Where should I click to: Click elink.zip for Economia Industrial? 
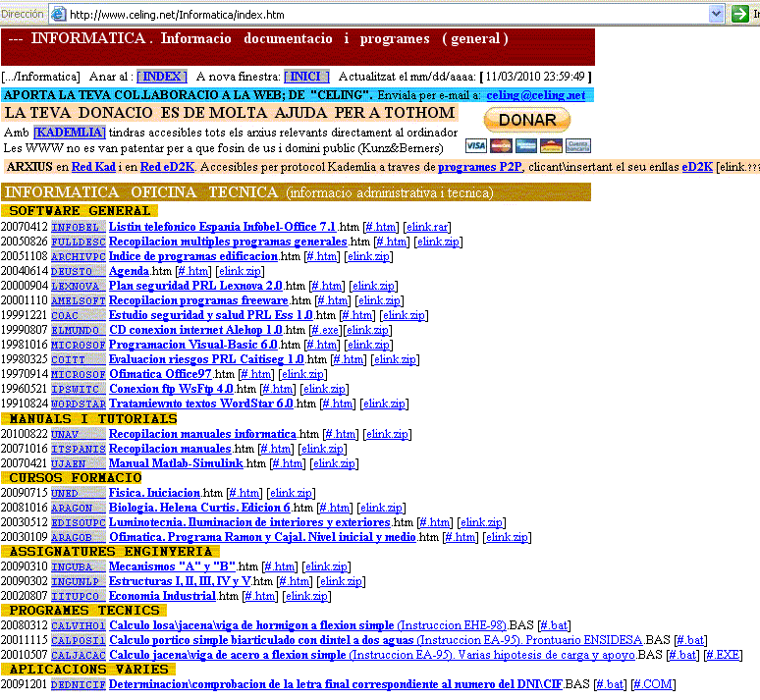click(306, 596)
